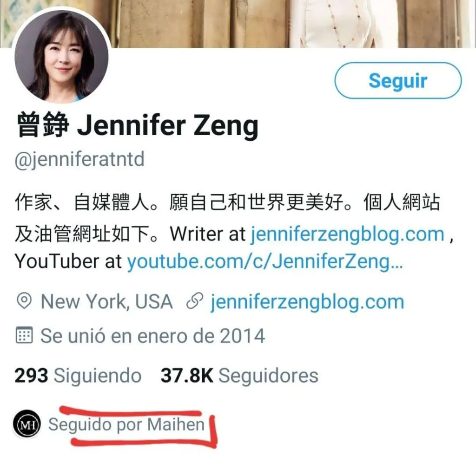The width and height of the screenshot is (476, 456).
Task: Select the display name 曾錚 Jennifer Zeng
Action: [138, 125]
